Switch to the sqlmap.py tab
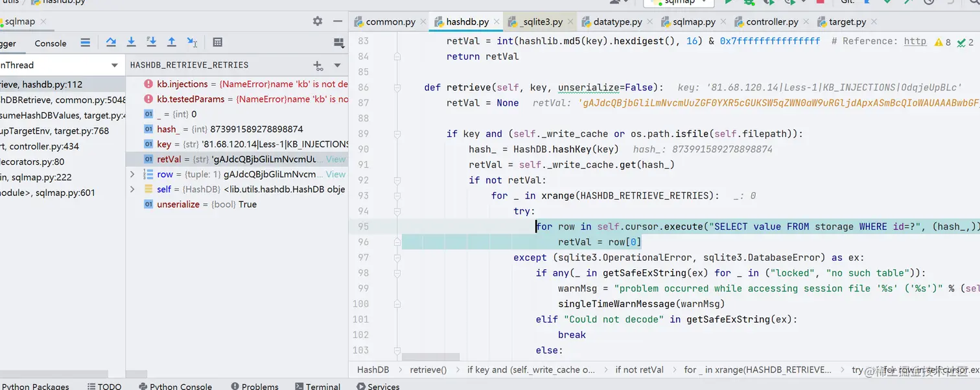Screen dimensions: 980x390 (x=694, y=21)
